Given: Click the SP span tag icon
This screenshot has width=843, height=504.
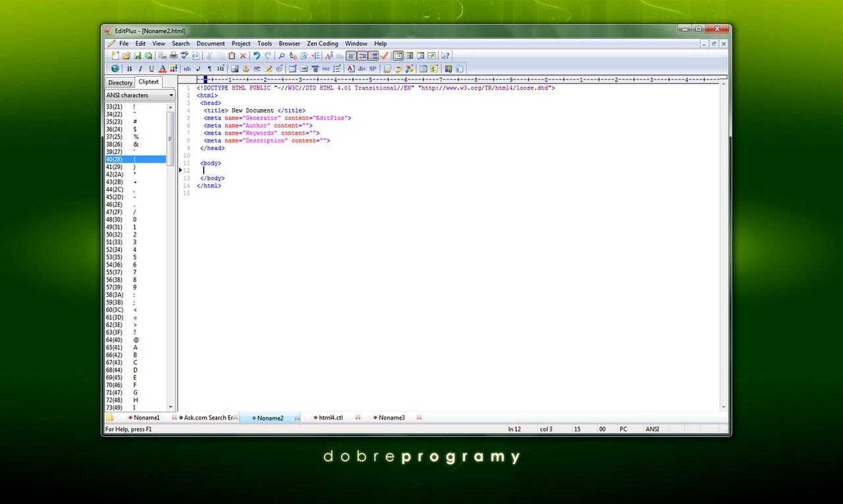Looking at the screenshot, I should coord(373,68).
